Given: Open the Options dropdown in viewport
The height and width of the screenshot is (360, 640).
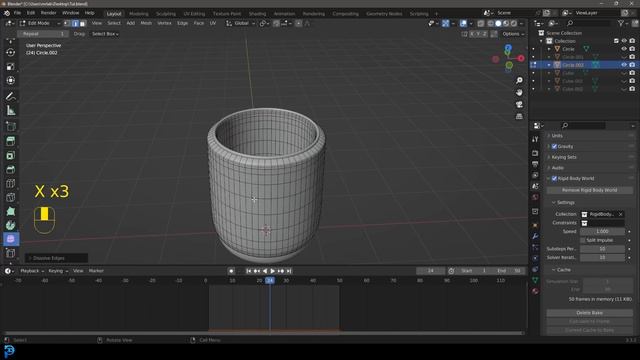Looking at the screenshot, I should [513, 34].
